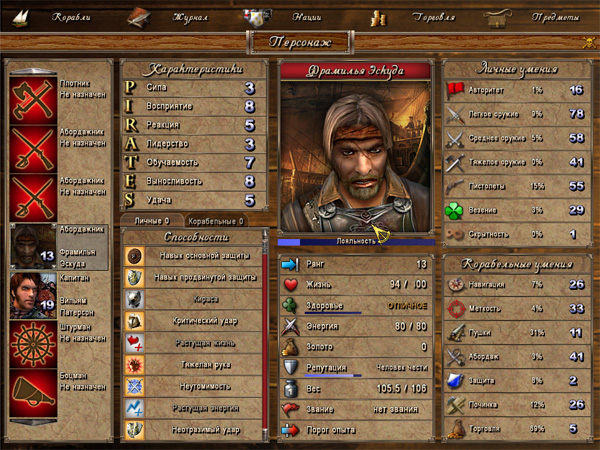600x450 pixels.
Task: Click the Порог опыта arrow icon
Action: coord(290,430)
